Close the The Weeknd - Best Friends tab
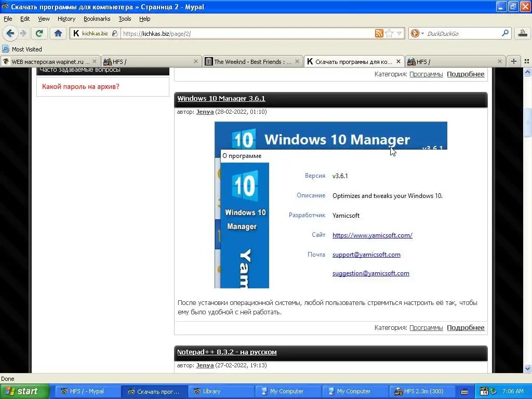The width and height of the screenshot is (532, 399). [297, 61]
